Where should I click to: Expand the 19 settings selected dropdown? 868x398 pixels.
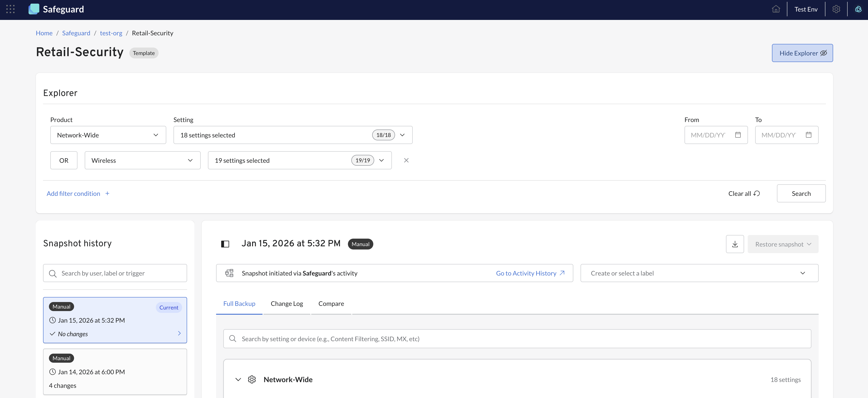pos(299,160)
